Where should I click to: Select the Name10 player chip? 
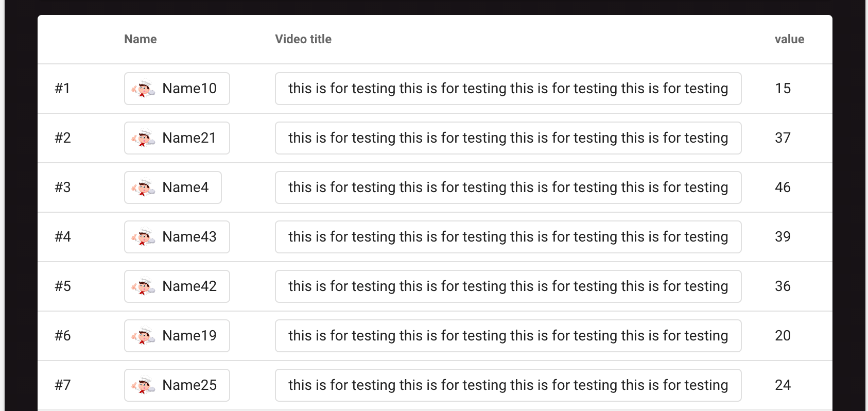177,88
